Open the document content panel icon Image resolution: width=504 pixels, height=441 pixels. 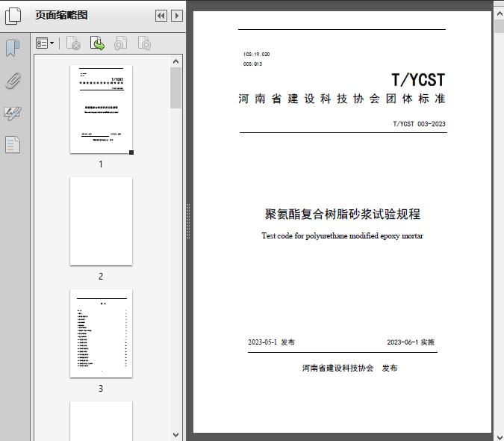(13, 144)
